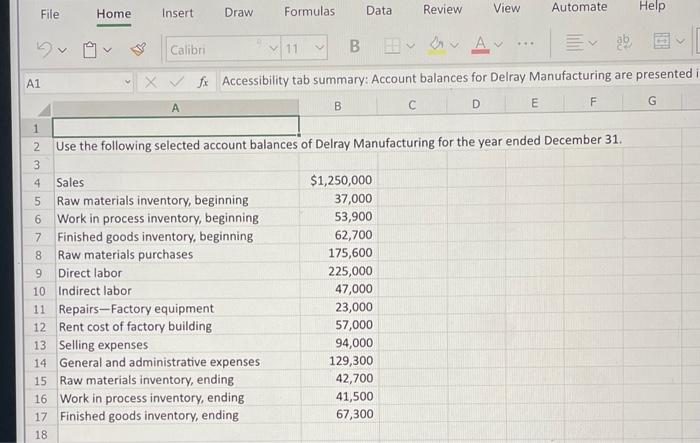Viewport: 700px width, 443px height.
Task: Select row 18 header
Action: coord(41,435)
